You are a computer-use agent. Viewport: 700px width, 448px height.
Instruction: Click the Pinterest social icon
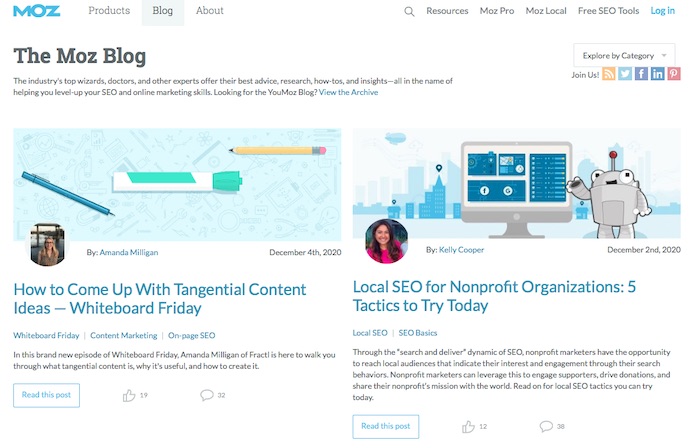[674, 74]
